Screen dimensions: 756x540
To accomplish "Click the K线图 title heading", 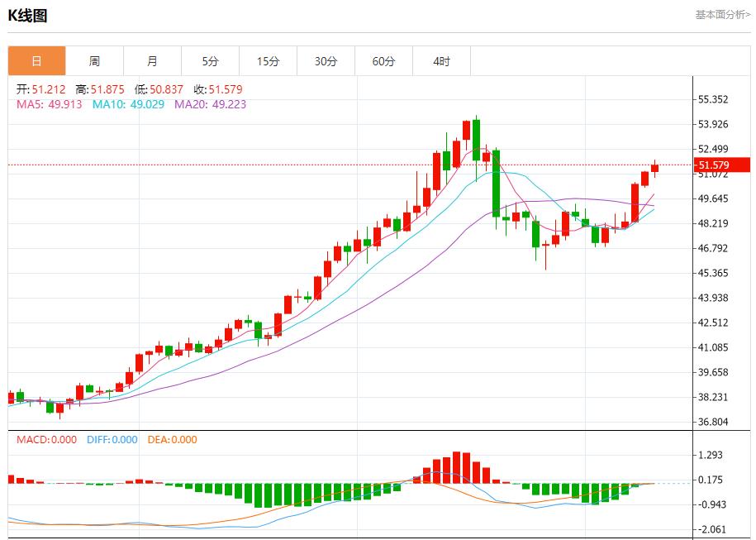I will (27, 15).
